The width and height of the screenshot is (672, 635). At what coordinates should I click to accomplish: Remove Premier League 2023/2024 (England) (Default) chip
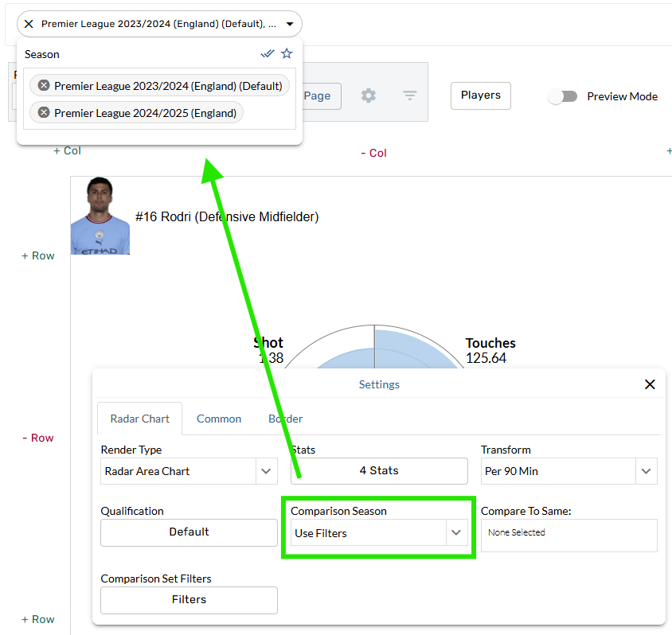click(44, 86)
